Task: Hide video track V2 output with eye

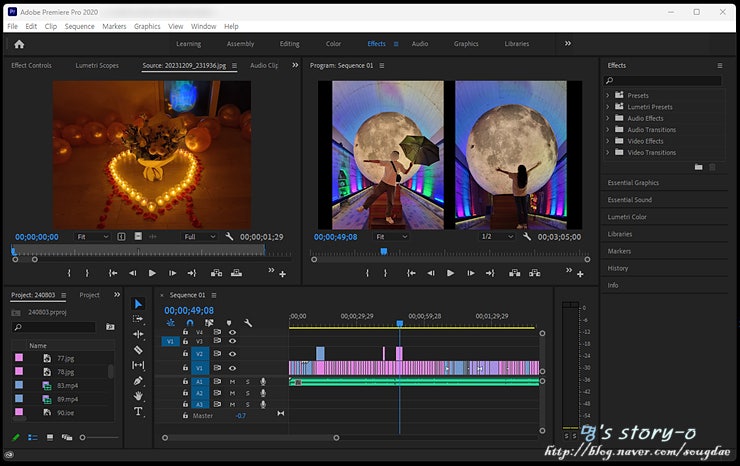Action: [232, 353]
